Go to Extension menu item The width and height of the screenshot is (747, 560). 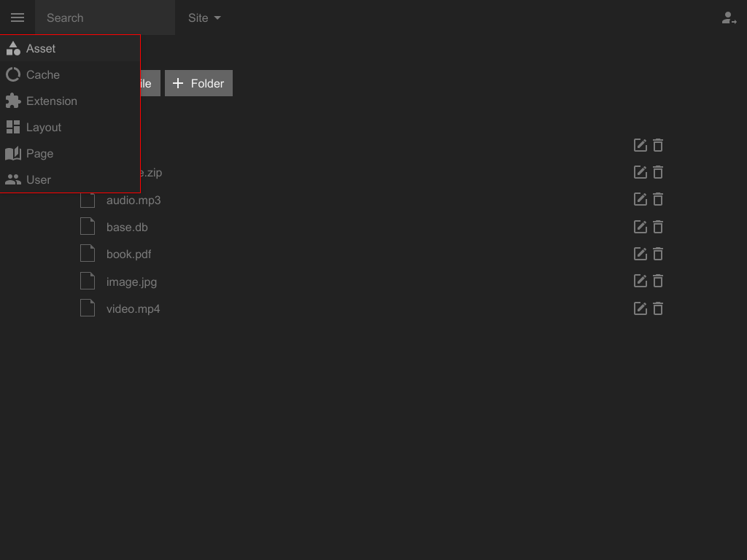(x=51, y=101)
